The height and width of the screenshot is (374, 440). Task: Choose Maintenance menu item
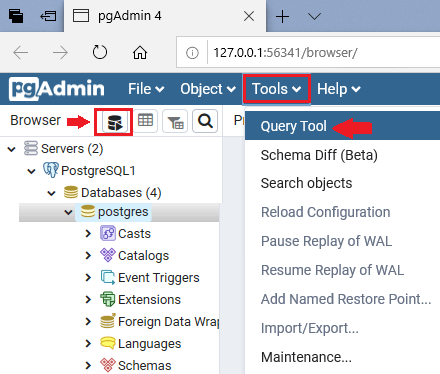pos(342,357)
